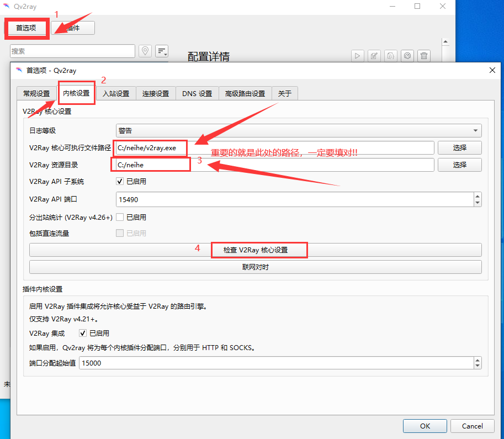
Task: Click the Qv2ray logo in preferences title
Action: pyautogui.click(x=19, y=70)
